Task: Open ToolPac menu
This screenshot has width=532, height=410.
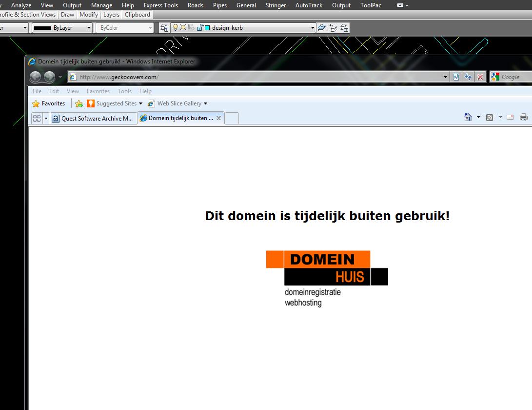Action: point(371,5)
